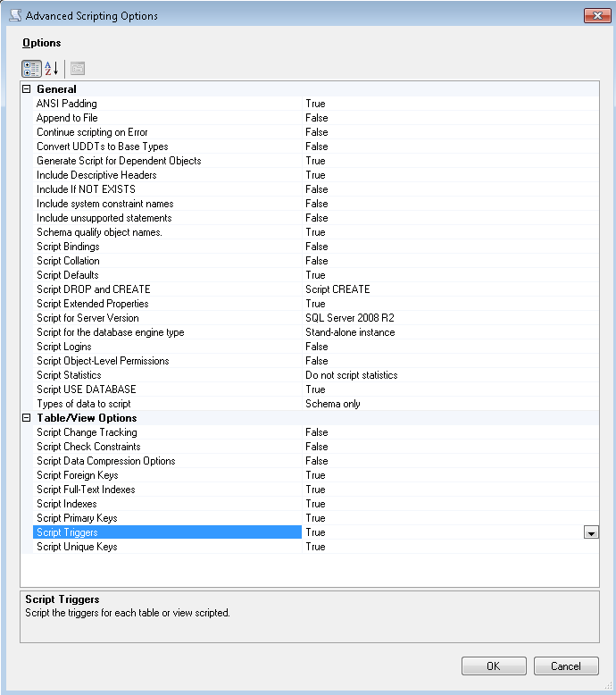
Task: Click the Script for Server Version row
Action: click(x=87, y=318)
